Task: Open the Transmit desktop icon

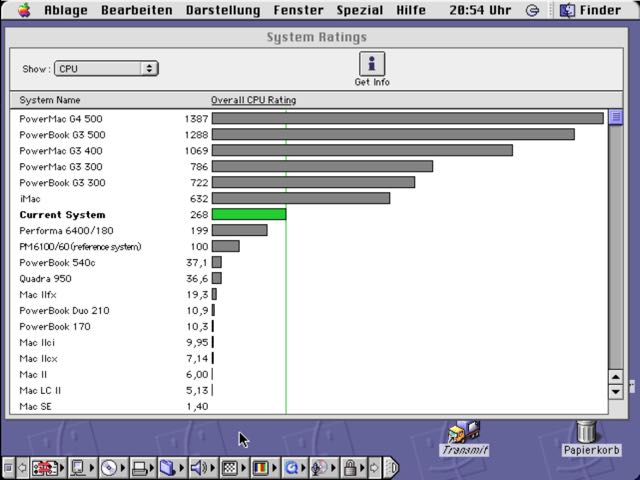Action: 464,438
